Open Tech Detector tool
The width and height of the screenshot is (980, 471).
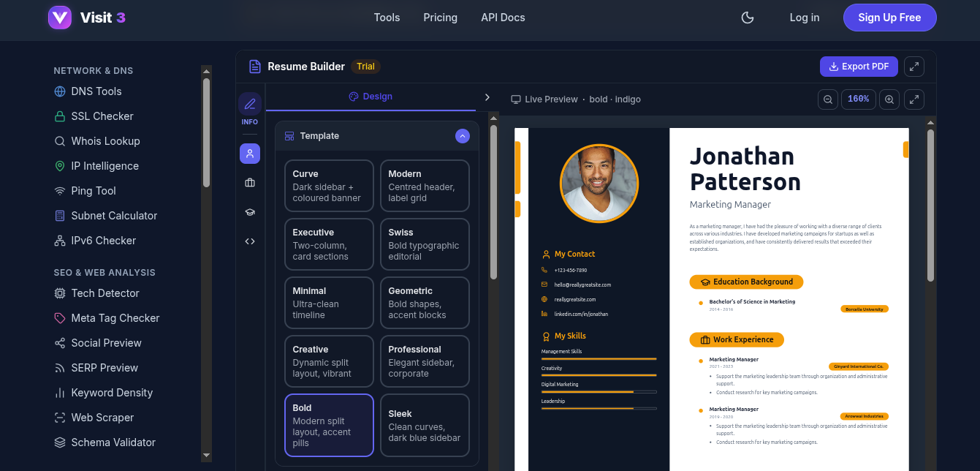(x=96, y=293)
